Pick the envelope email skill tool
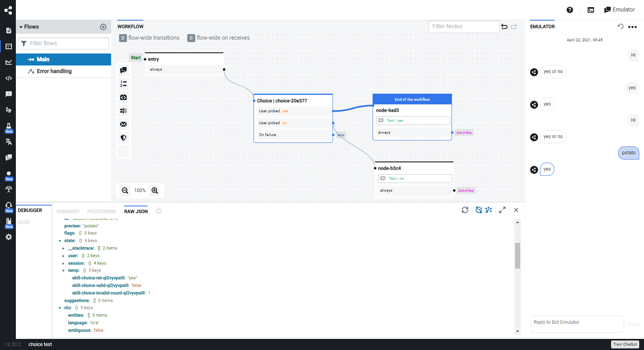This screenshot has width=644, height=350. click(123, 124)
